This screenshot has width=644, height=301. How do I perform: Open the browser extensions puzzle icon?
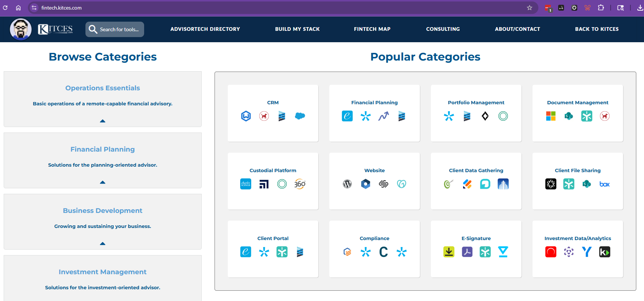(601, 8)
